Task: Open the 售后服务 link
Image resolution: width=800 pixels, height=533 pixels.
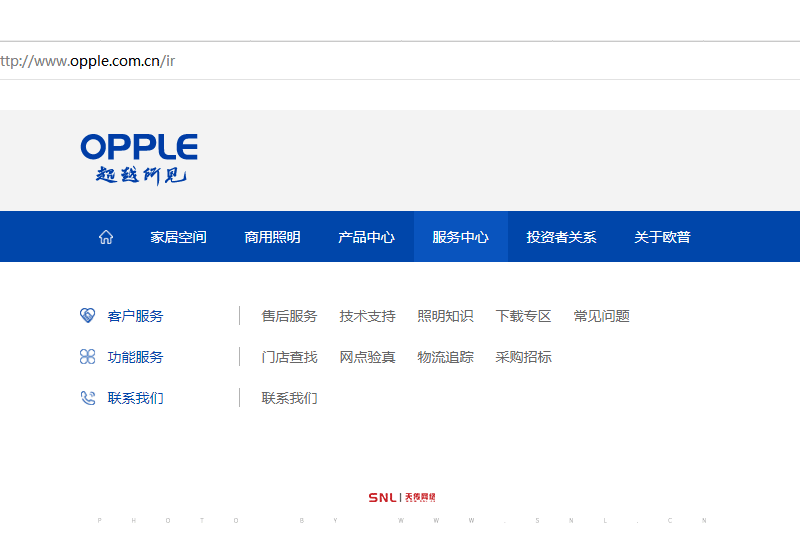Action: pyautogui.click(x=289, y=316)
